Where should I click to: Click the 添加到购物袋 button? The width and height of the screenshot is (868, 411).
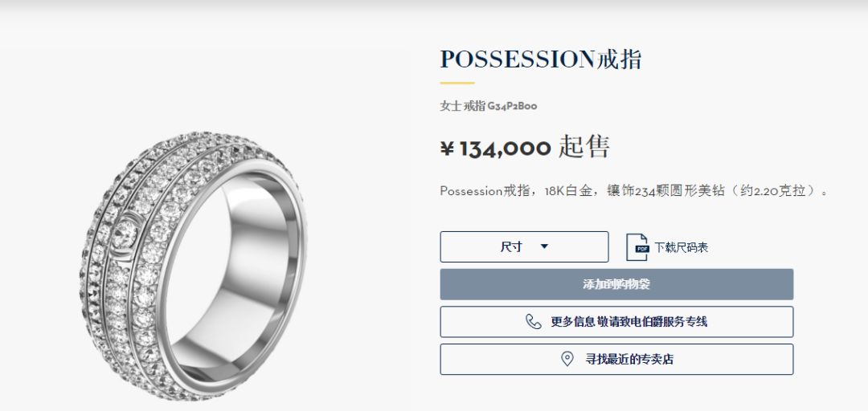(x=616, y=284)
